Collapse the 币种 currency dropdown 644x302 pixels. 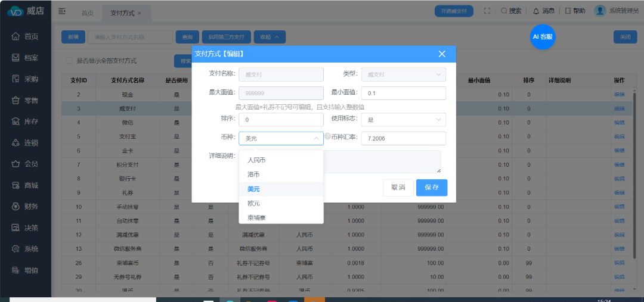pos(315,139)
